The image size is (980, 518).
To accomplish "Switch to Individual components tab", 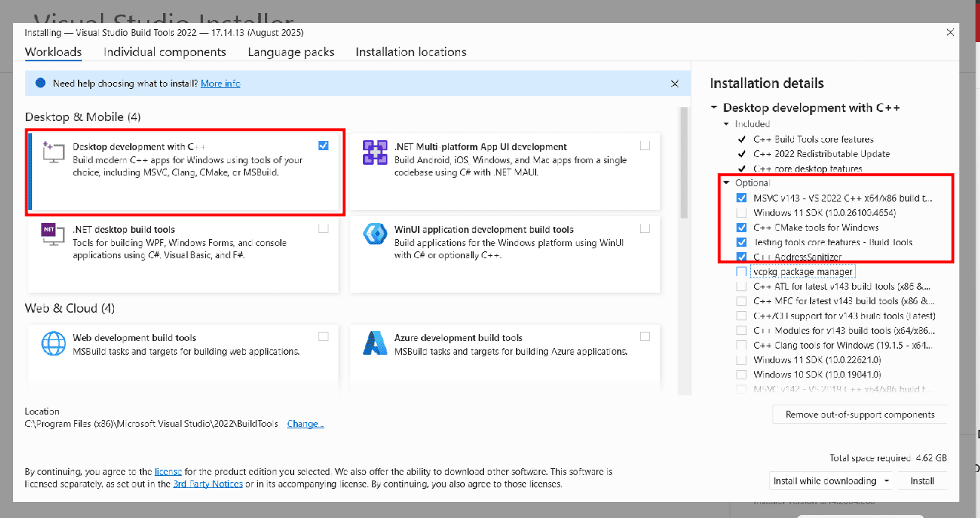I will click(165, 52).
